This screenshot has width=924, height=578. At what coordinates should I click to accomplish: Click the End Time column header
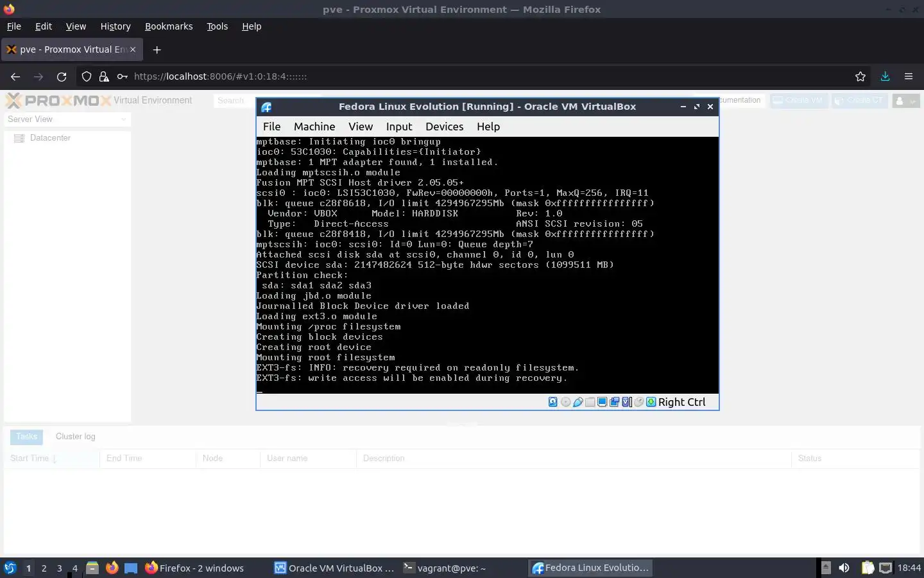tap(148, 459)
